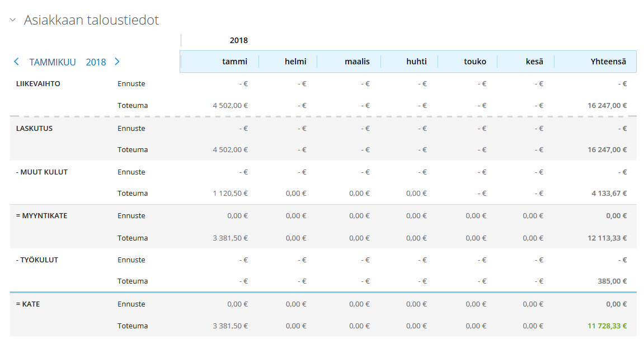Viewport: 644px width, 339px height.
Task: Open the 2018 year selector
Action: click(96, 62)
